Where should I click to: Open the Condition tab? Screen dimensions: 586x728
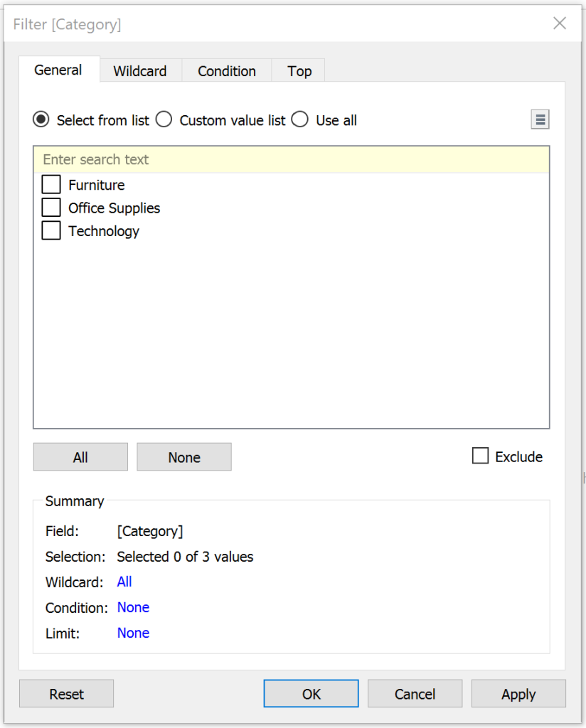click(226, 70)
